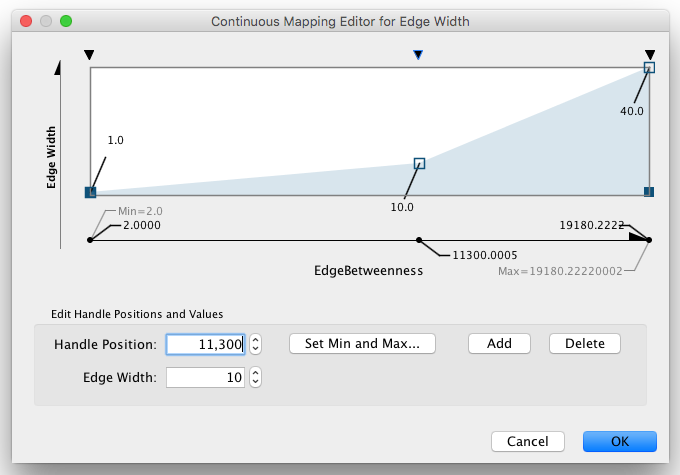Focus the Handle Position input field
The image size is (680, 475).
[x=205, y=344]
